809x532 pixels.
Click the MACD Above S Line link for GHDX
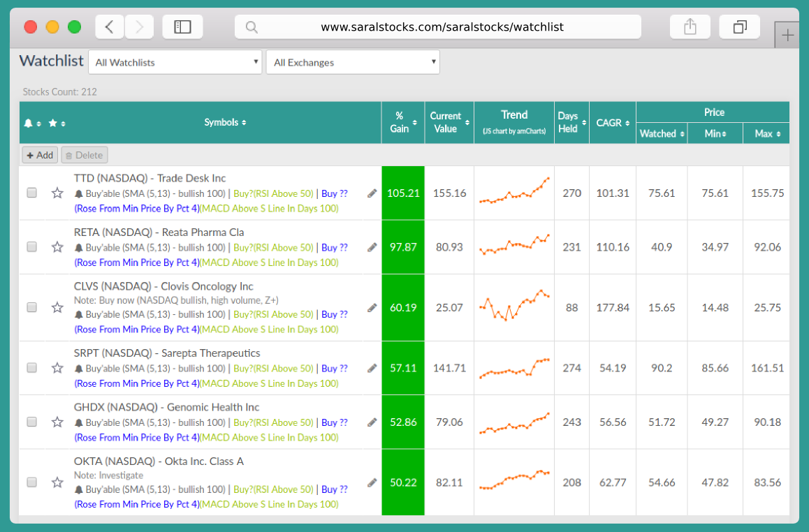pos(270,438)
